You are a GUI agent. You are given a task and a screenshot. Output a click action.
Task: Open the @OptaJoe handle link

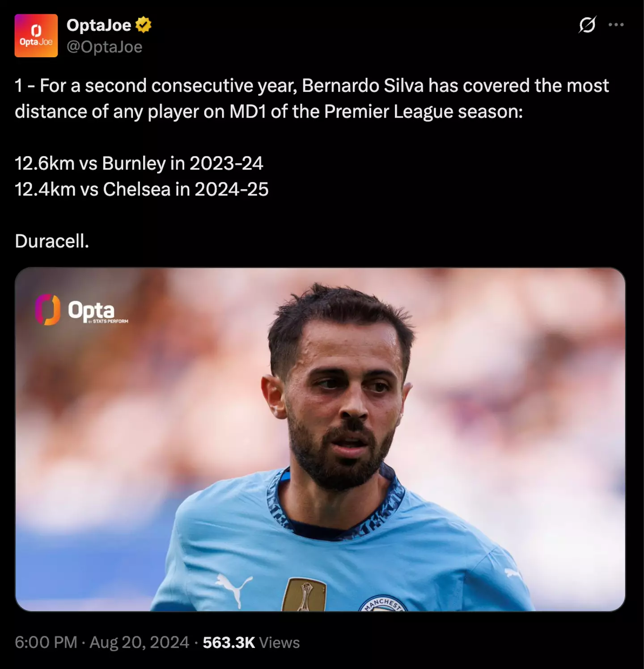(x=104, y=47)
